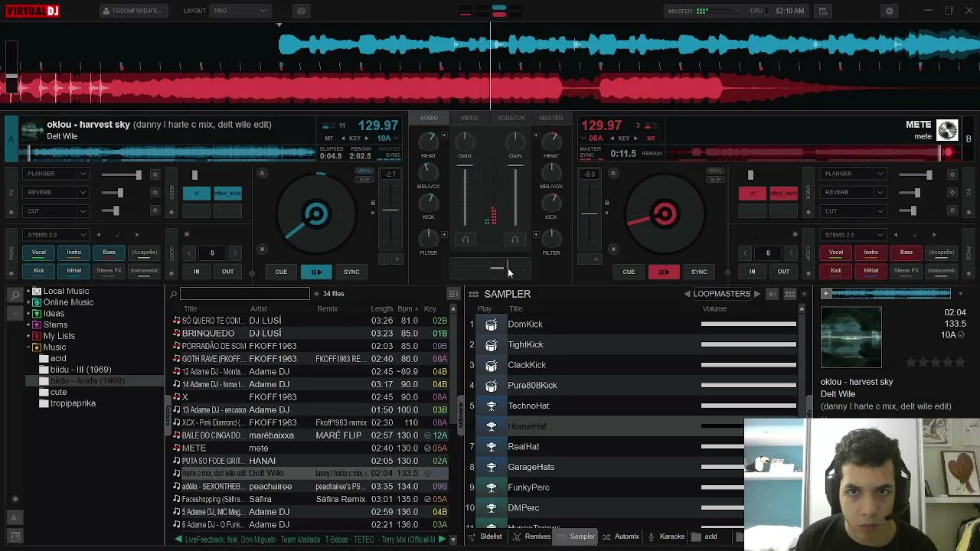Open STEMS 2.0 pad mode dropdown deck B

(x=854, y=235)
